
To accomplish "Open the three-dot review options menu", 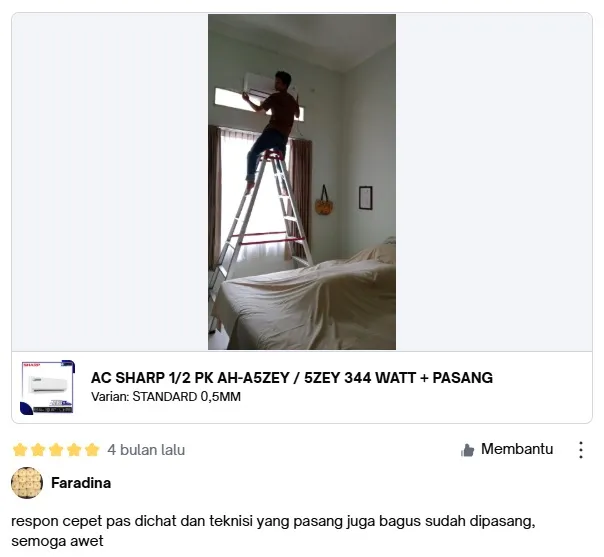I will [x=581, y=450].
